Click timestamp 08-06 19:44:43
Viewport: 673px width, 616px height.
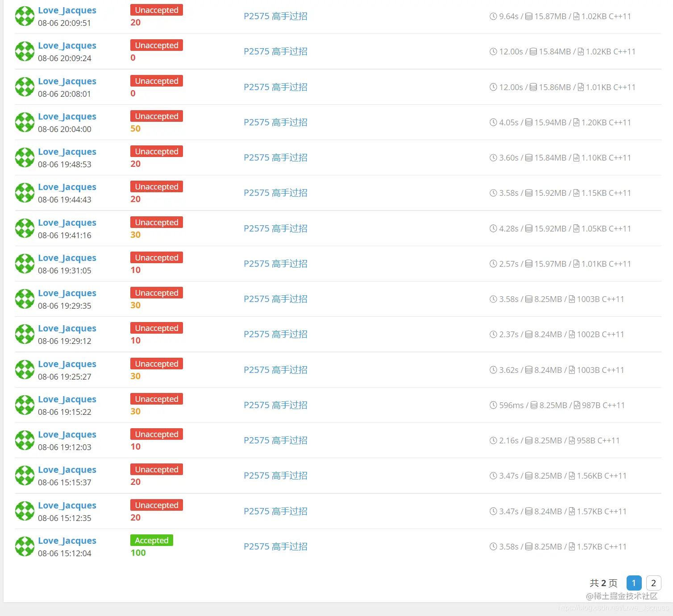[x=65, y=200]
